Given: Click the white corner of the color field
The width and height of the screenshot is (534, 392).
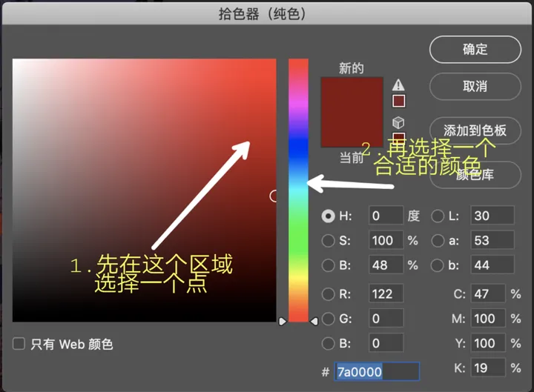Looking at the screenshot, I should [16, 62].
